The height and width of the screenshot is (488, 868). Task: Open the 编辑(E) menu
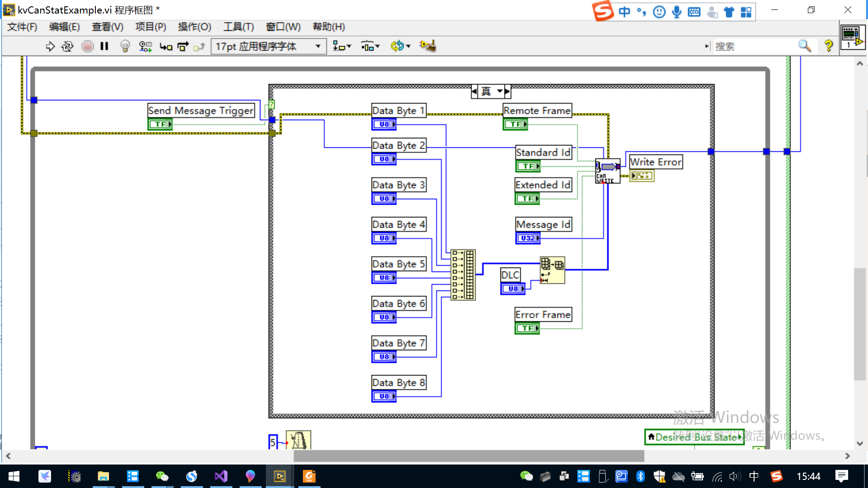65,27
